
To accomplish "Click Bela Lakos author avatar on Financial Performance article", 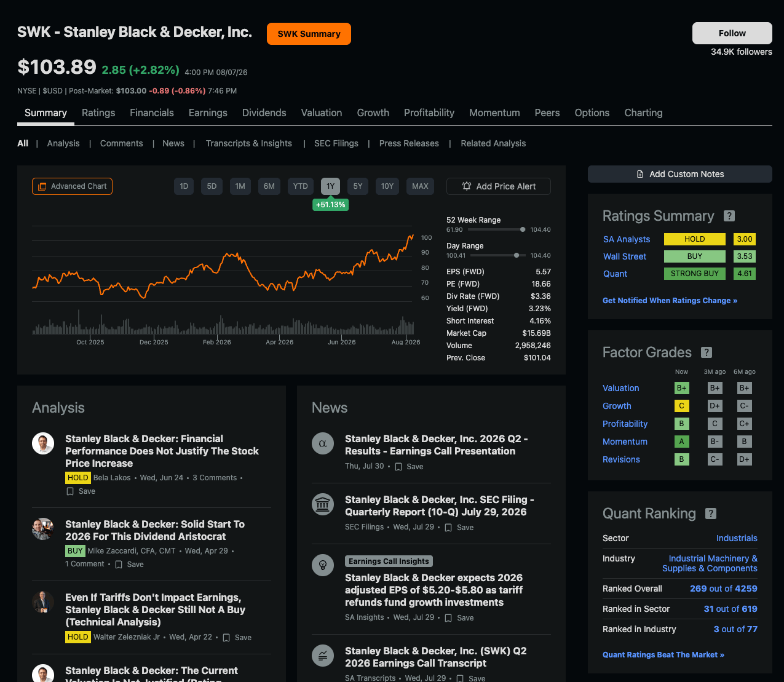I will point(43,443).
